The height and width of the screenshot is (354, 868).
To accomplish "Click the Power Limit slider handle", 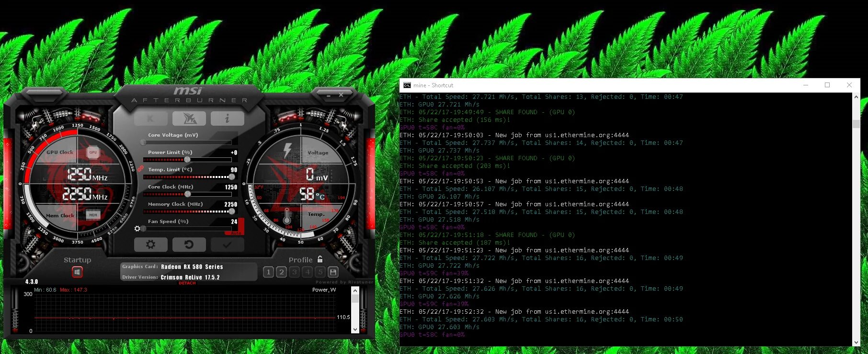I will coord(187,160).
